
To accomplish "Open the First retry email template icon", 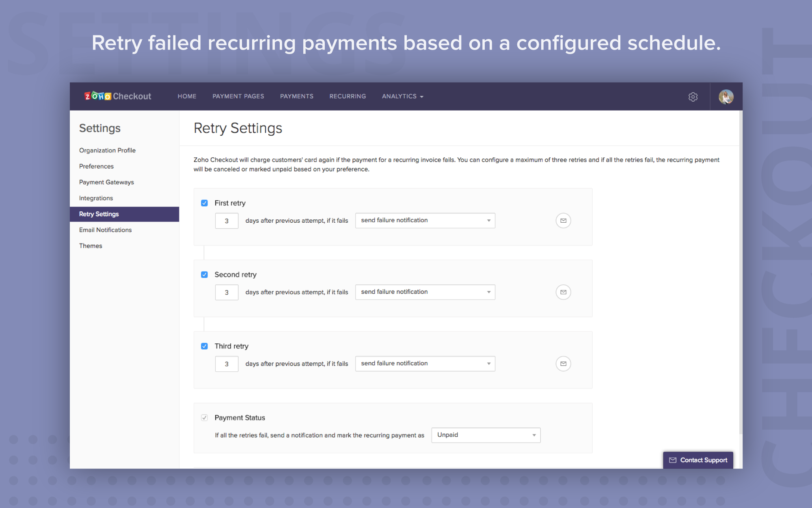I will 563,221.
